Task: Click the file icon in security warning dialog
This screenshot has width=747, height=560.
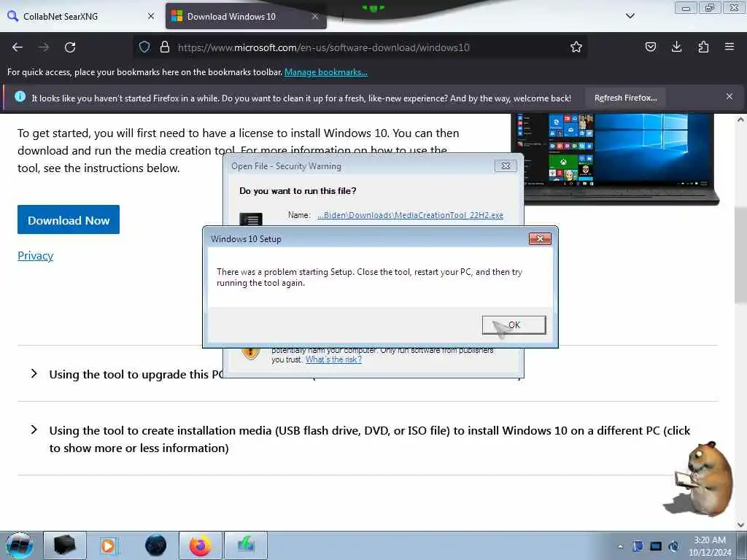Action: (x=251, y=219)
